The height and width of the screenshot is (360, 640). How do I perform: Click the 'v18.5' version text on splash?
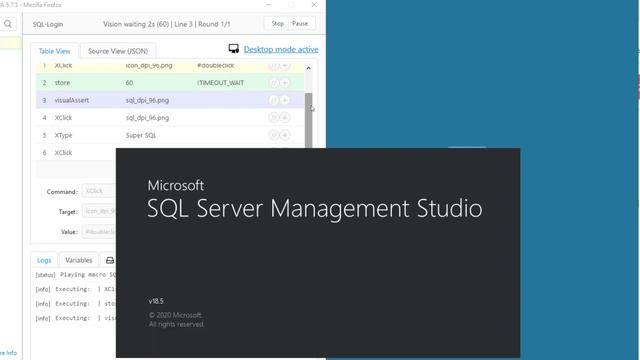coord(156,301)
